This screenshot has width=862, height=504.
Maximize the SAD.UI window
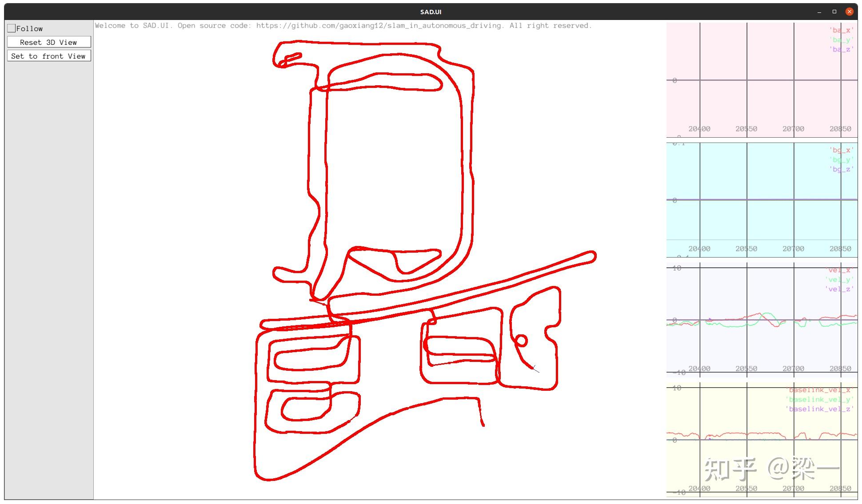click(x=834, y=12)
